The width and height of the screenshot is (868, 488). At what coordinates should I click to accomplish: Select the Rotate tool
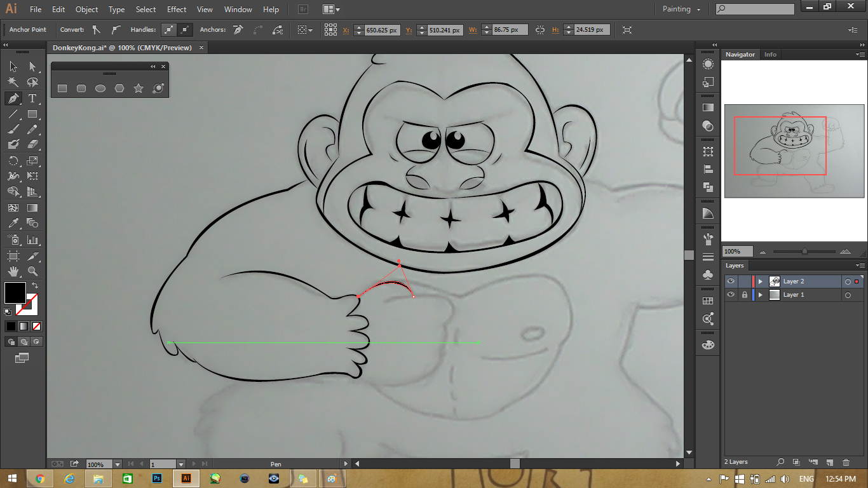(x=13, y=161)
